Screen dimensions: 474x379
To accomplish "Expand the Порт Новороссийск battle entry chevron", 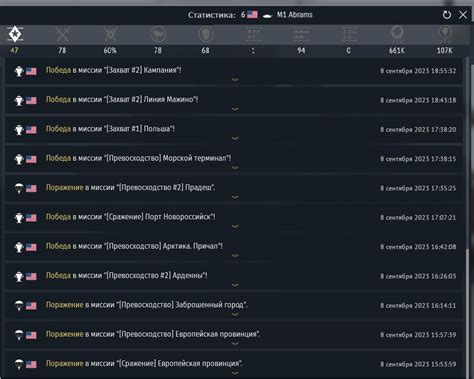I will tap(235, 226).
